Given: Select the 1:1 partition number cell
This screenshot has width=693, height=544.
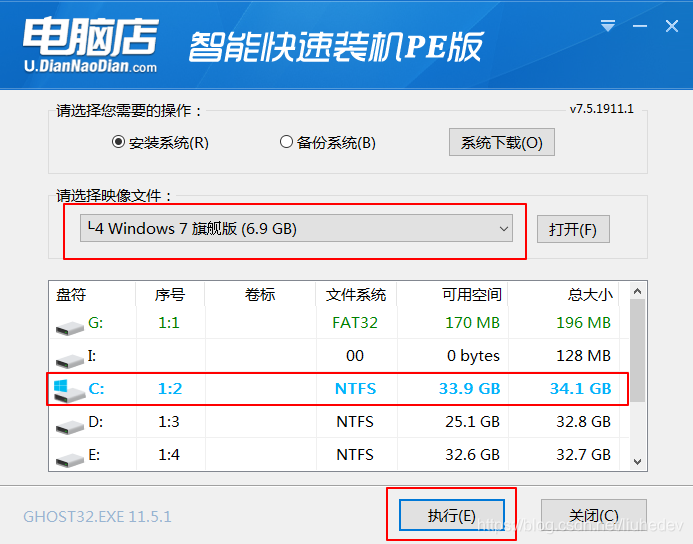Looking at the screenshot, I should tap(169, 323).
